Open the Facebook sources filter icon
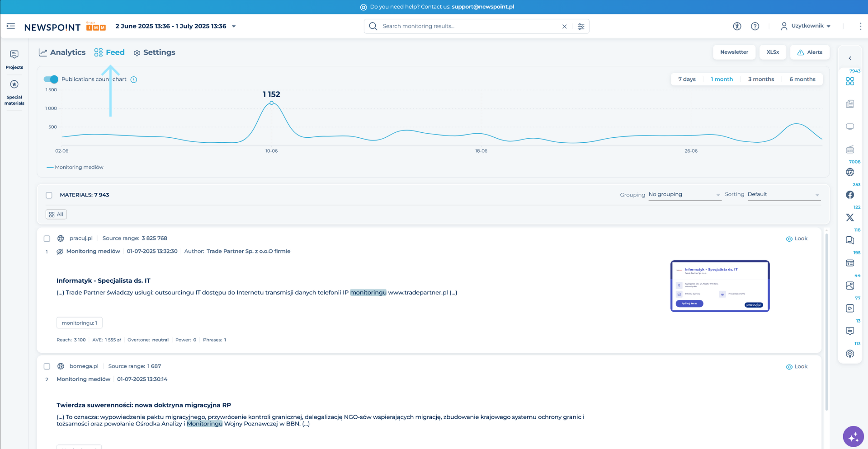The height and width of the screenshot is (449, 868). [850, 195]
